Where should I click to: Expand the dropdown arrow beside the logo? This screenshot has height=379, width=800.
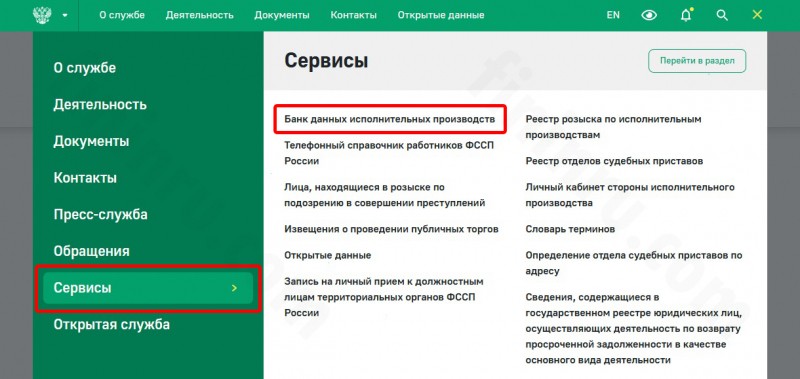pyautogui.click(x=65, y=15)
